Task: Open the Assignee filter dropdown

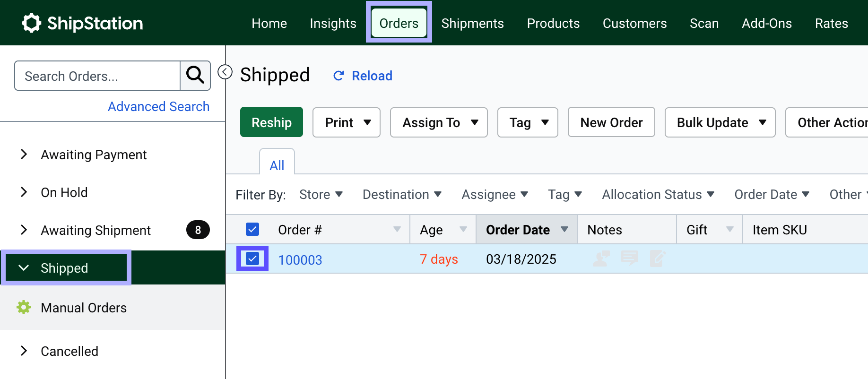Action: 495,195
